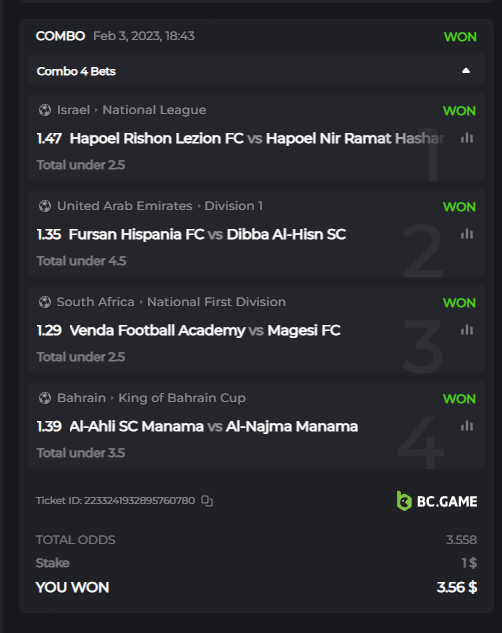Click soccer ball icon beside Bahrain

pos(45,398)
